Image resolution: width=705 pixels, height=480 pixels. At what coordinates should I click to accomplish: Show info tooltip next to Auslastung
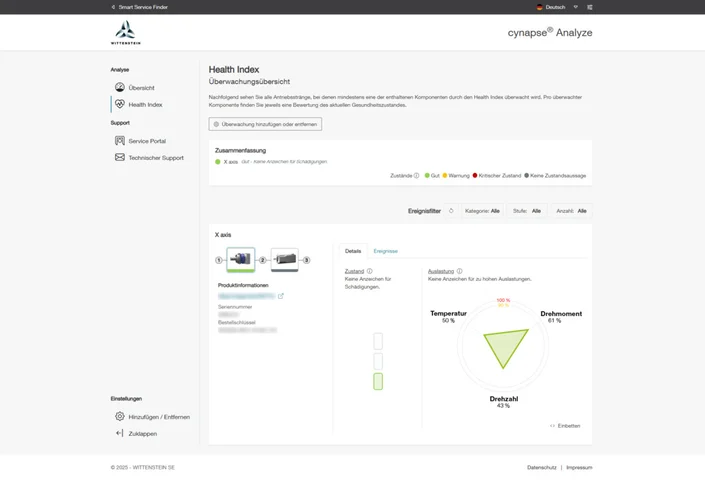[x=460, y=271]
